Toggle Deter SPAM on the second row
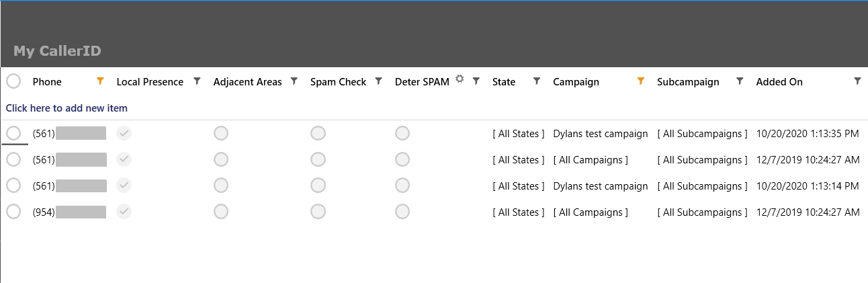This screenshot has height=283, width=868. (402, 160)
